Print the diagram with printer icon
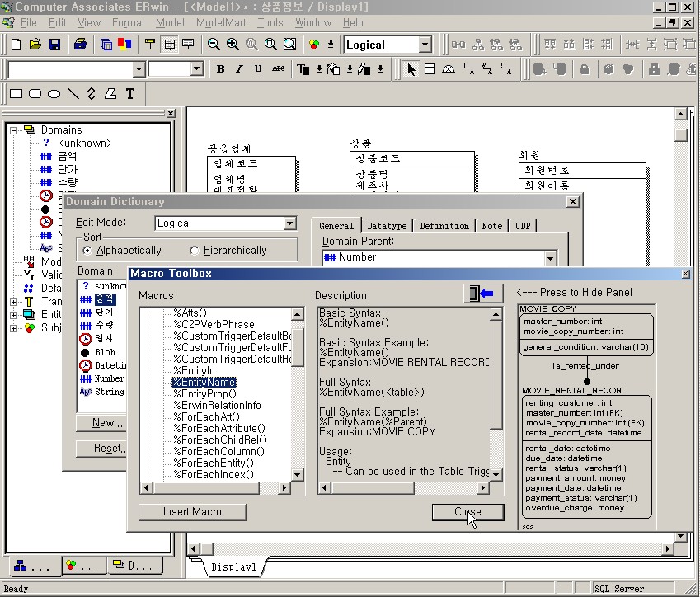The height and width of the screenshot is (597, 700). (x=80, y=45)
